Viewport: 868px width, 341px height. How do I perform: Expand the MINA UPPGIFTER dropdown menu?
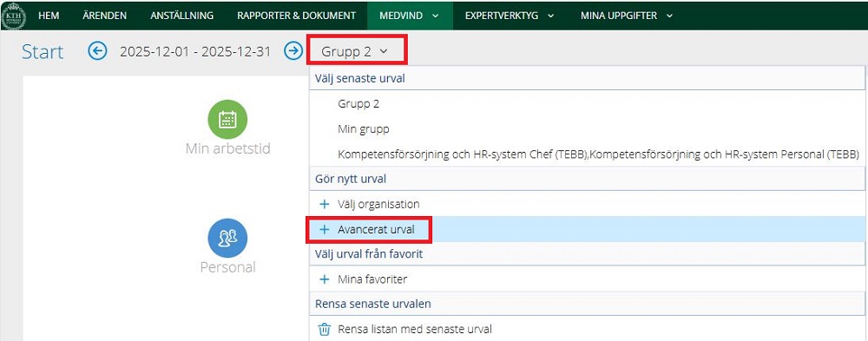(x=627, y=16)
